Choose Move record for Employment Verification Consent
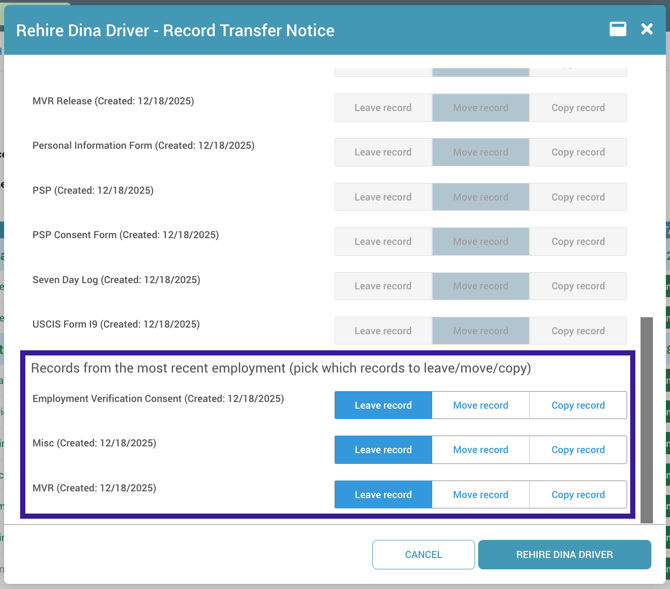Viewport: 670px width, 589px height. 480,405
